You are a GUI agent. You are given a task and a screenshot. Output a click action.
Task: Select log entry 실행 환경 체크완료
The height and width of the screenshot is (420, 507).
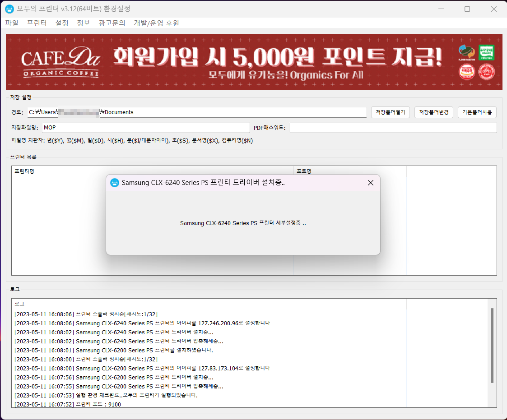click(x=106, y=396)
